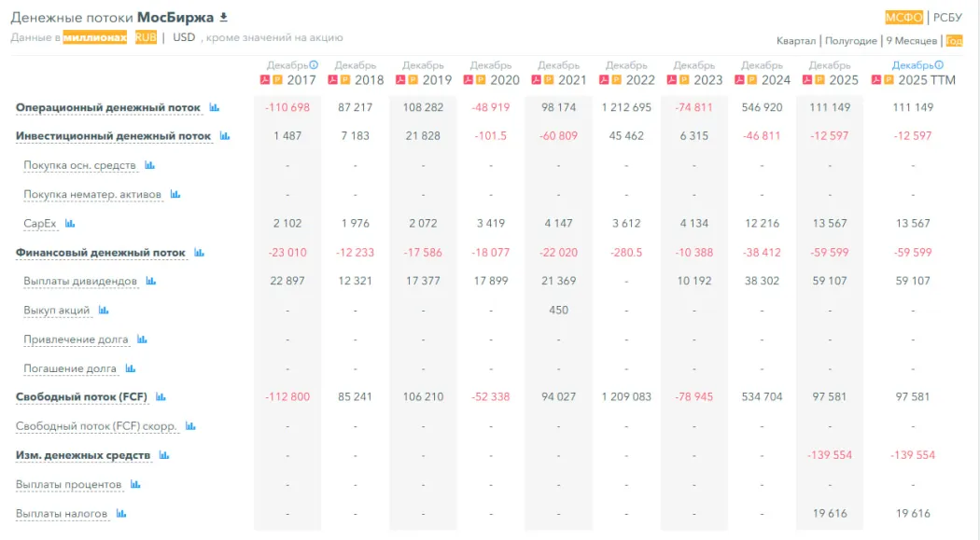Screen dimensions: 980x540
Task: Download the МосБиржа cash flow data
Action: (x=223, y=18)
